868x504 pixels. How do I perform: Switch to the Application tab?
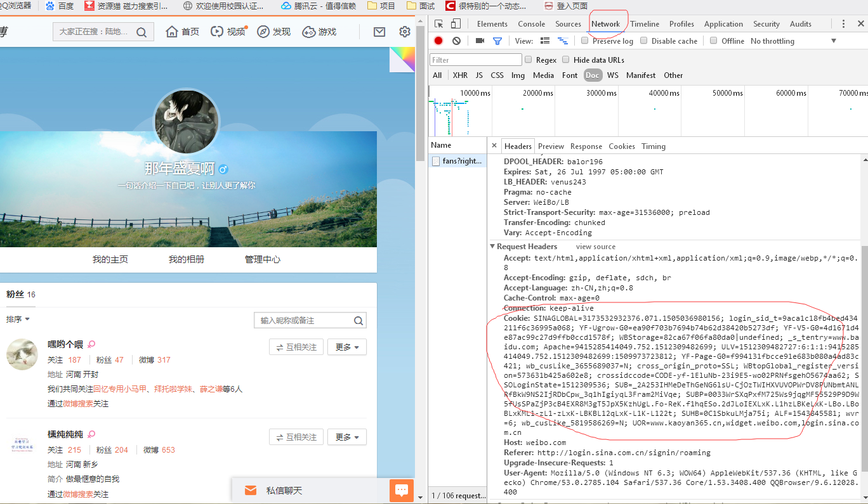point(723,24)
